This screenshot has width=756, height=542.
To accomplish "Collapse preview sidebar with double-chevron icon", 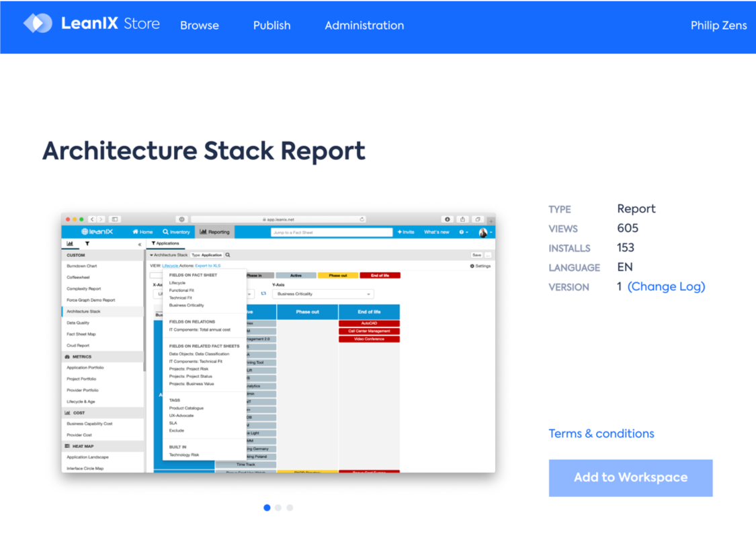I will [x=140, y=244].
